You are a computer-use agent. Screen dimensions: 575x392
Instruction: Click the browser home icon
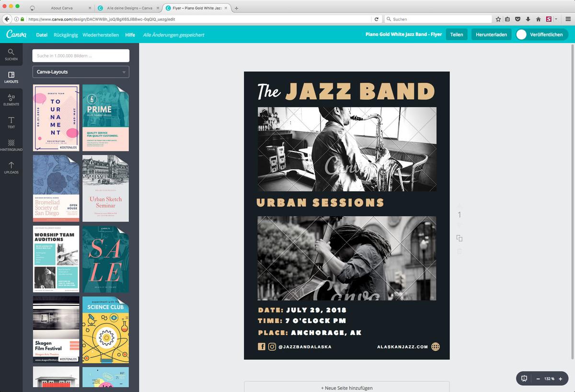click(x=538, y=19)
